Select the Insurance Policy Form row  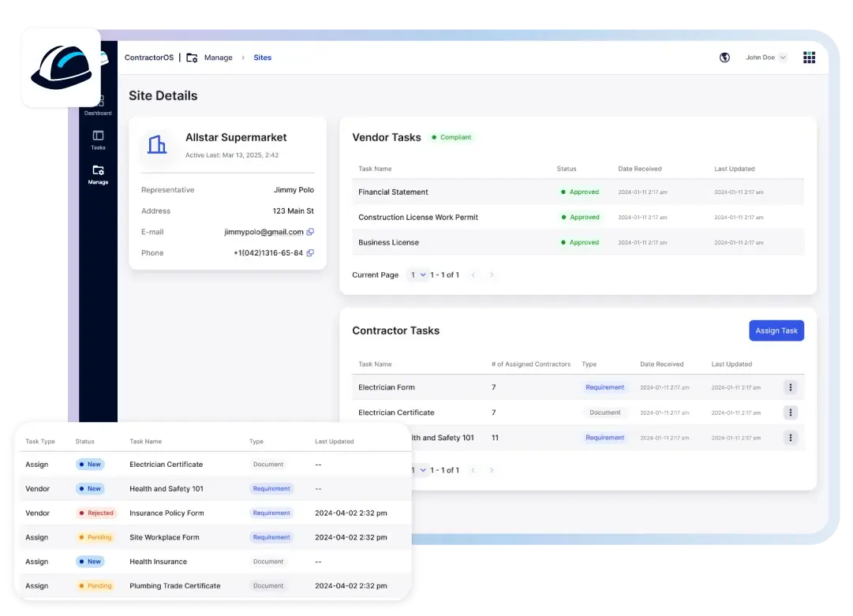[166, 513]
